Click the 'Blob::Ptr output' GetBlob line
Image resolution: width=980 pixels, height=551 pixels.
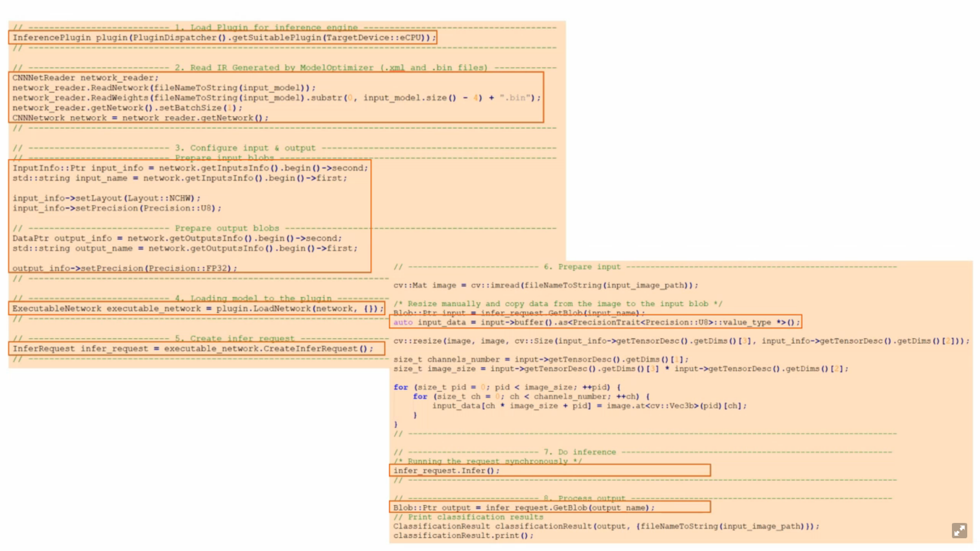pos(523,508)
